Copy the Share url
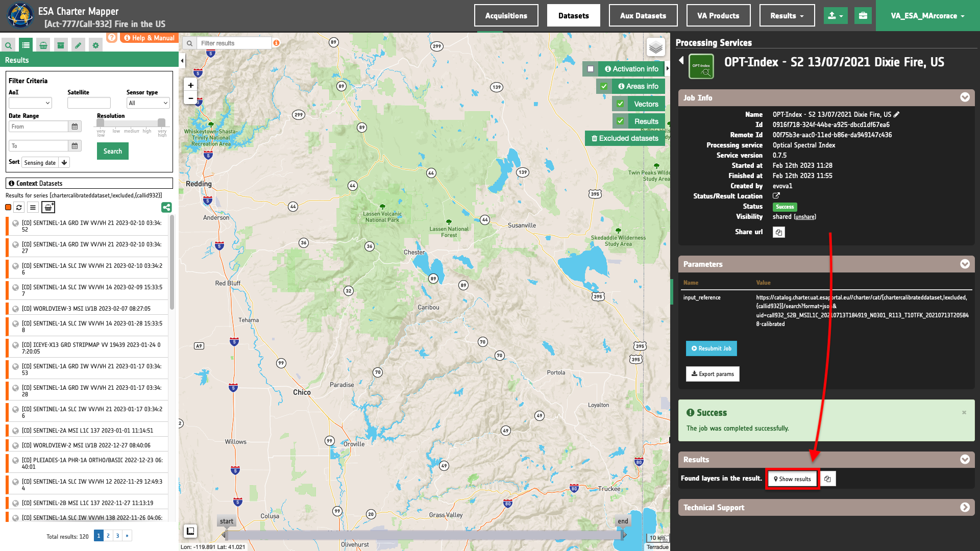The height and width of the screenshot is (551, 980). [778, 232]
